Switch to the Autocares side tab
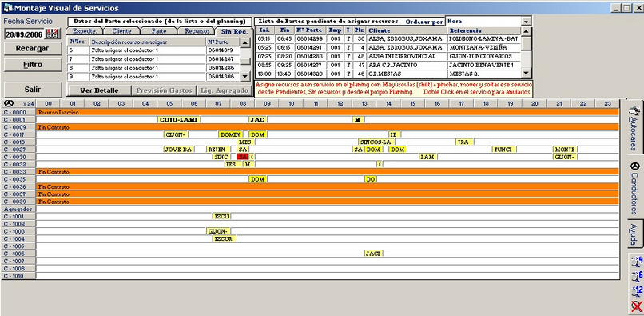This screenshot has width=644, height=316. [x=635, y=127]
